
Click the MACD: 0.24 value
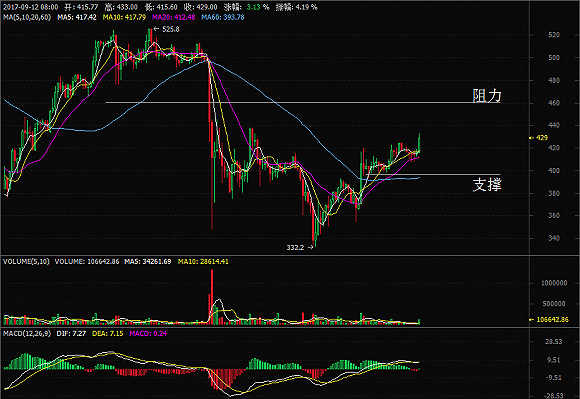click(148, 334)
